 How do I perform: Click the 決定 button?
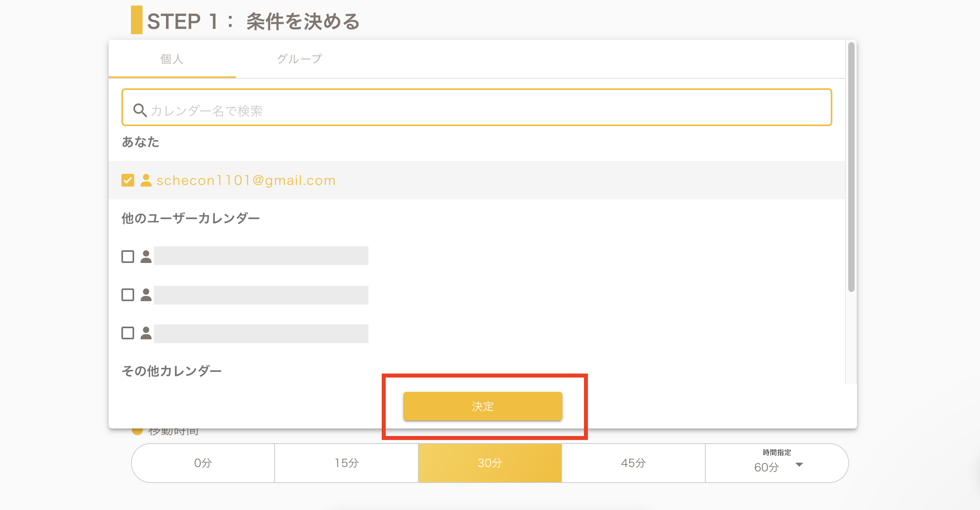pyautogui.click(x=482, y=406)
